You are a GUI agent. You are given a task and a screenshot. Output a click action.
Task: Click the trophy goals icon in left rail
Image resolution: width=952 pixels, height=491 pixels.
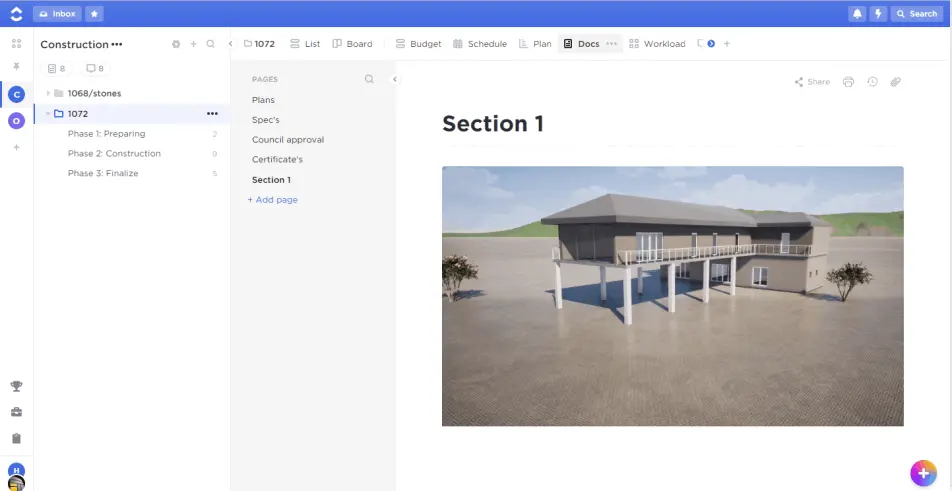[16, 387]
